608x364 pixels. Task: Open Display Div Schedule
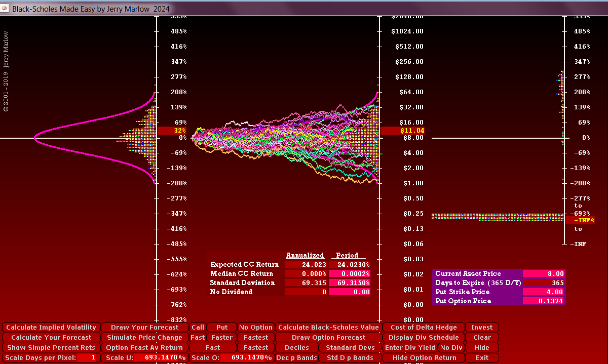coord(424,338)
